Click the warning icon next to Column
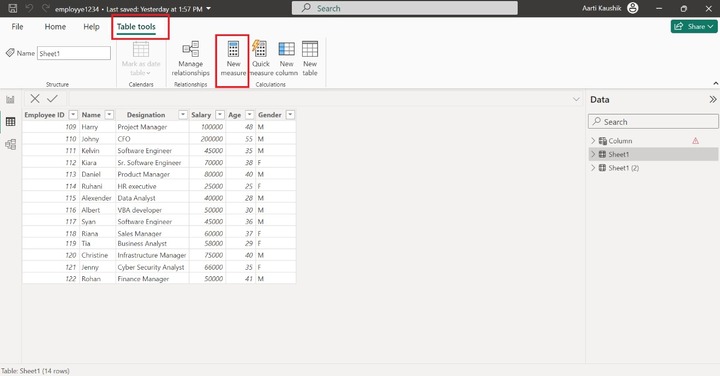 695,141
